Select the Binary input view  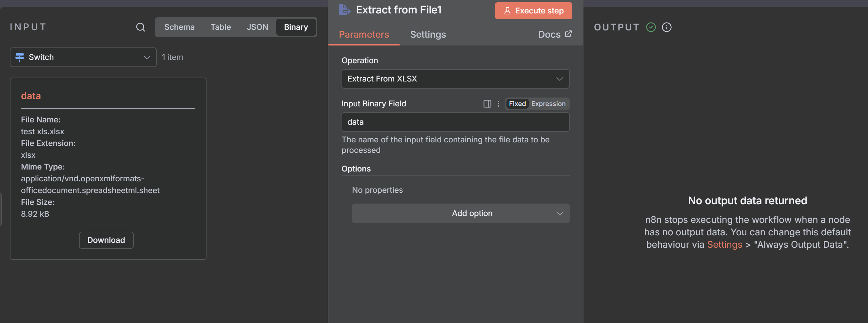click(x=296, y=27)
